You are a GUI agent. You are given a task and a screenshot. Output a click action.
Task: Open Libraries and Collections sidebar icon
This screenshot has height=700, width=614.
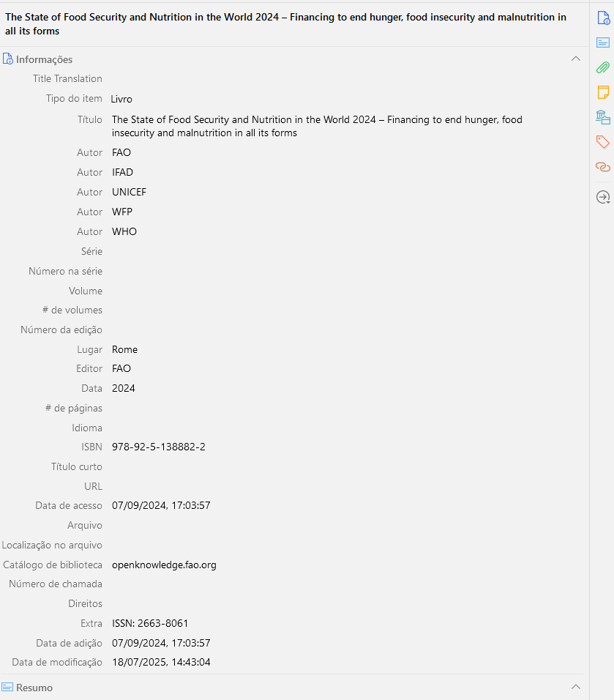click(603, 117)
